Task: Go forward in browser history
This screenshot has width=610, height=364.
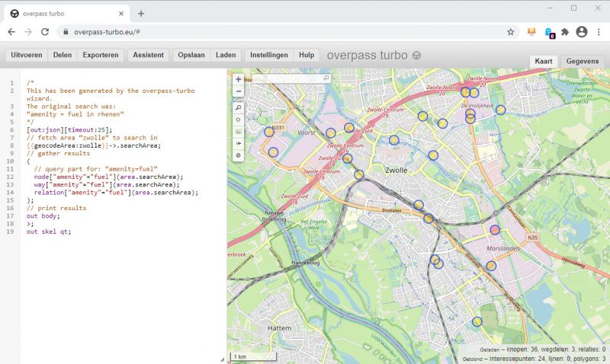Action: pyautogui.click(x=28, y=32)
